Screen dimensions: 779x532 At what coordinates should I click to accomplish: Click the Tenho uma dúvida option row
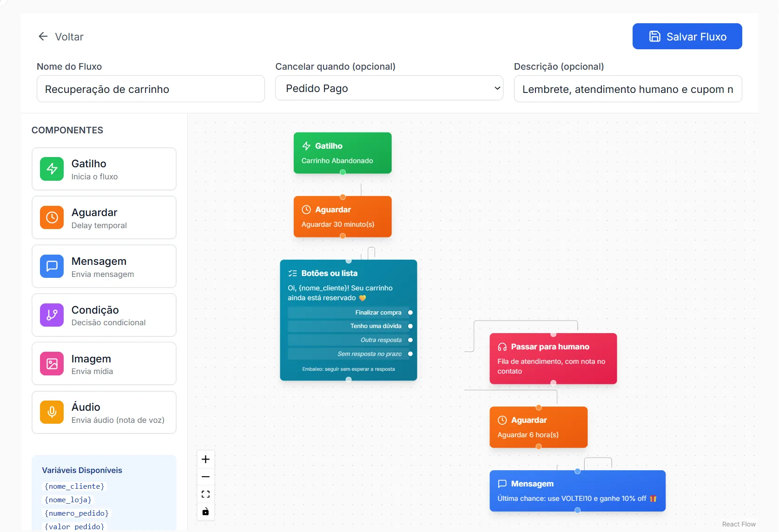click(x=348, y=326)
